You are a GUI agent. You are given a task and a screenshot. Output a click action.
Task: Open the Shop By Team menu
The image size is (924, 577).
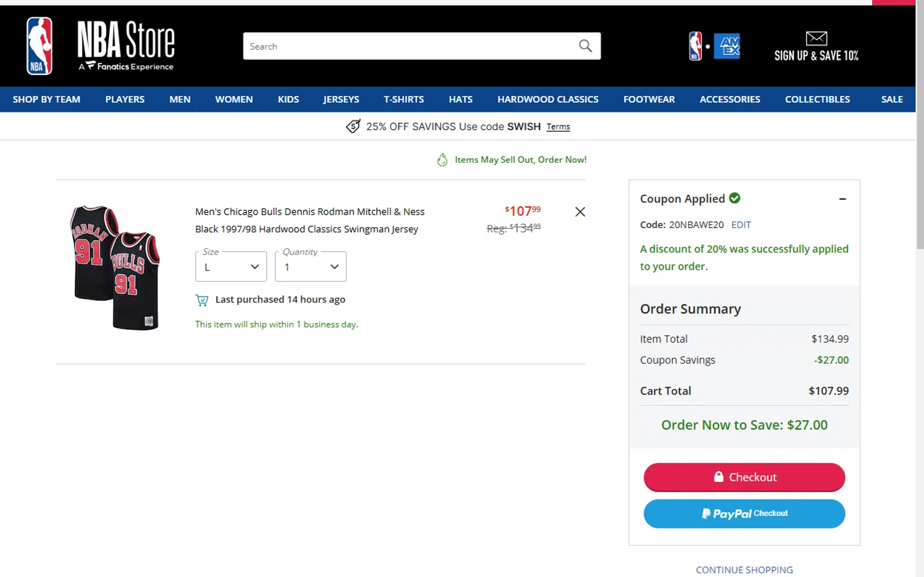coord(47,99)
